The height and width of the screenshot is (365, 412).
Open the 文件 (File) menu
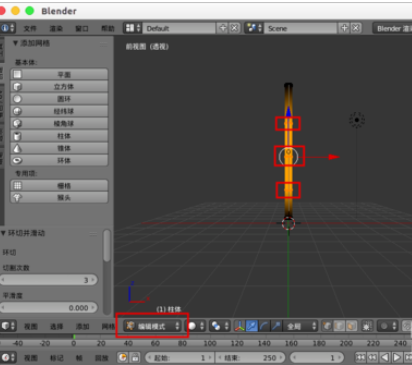(x=30, y=29)
